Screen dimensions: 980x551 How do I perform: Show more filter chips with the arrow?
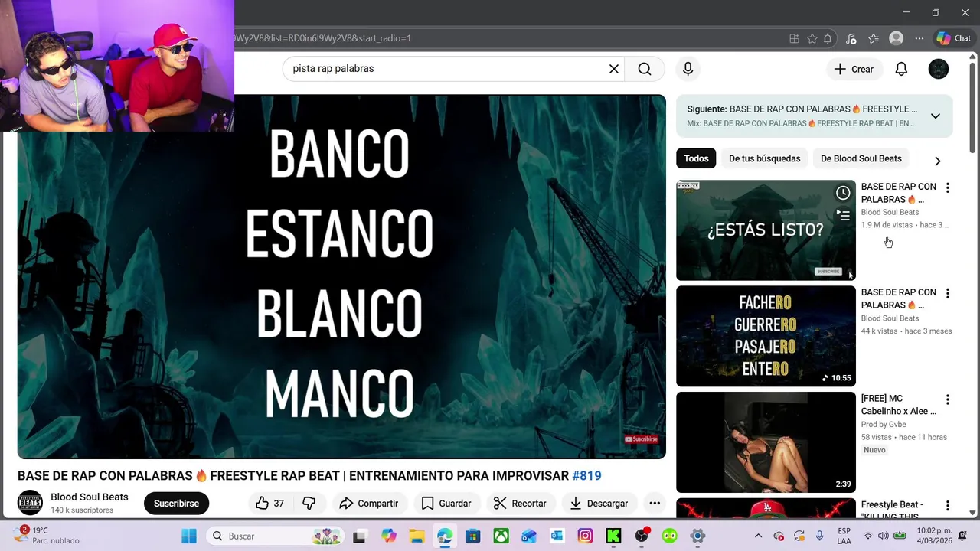click(937, 161)
